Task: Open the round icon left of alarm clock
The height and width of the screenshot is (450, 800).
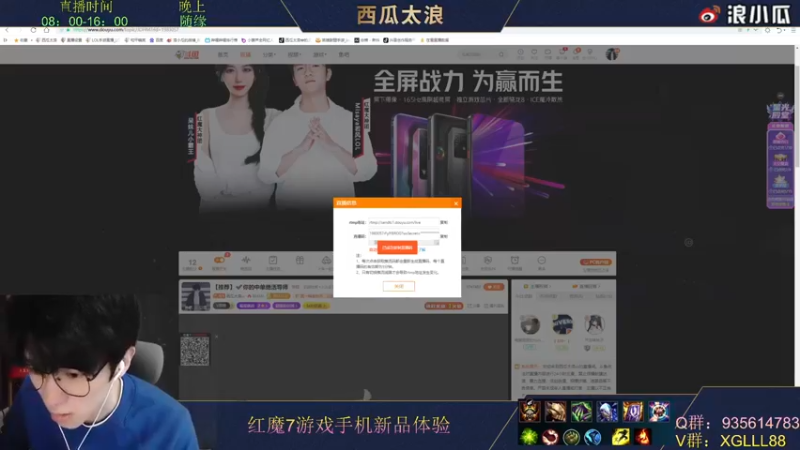Action: click(x=488, y=262)
